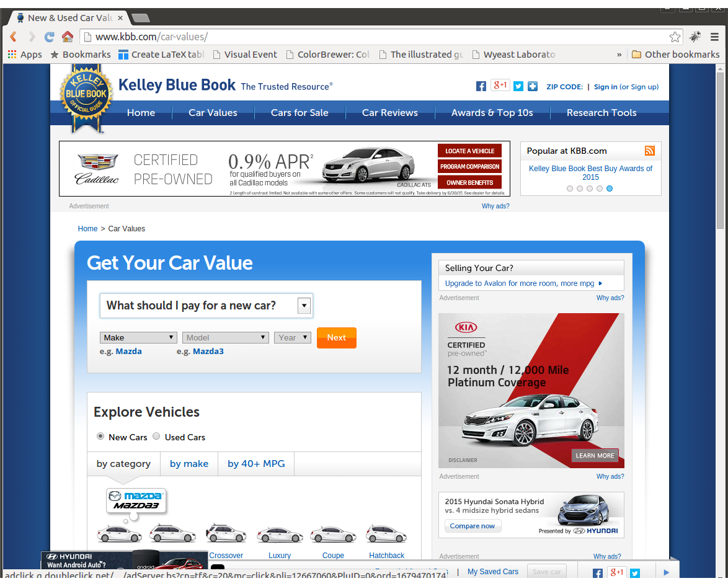Click My Saved Cars link
The height and width of the screenshot is (586, 728).
click(492, 572)
